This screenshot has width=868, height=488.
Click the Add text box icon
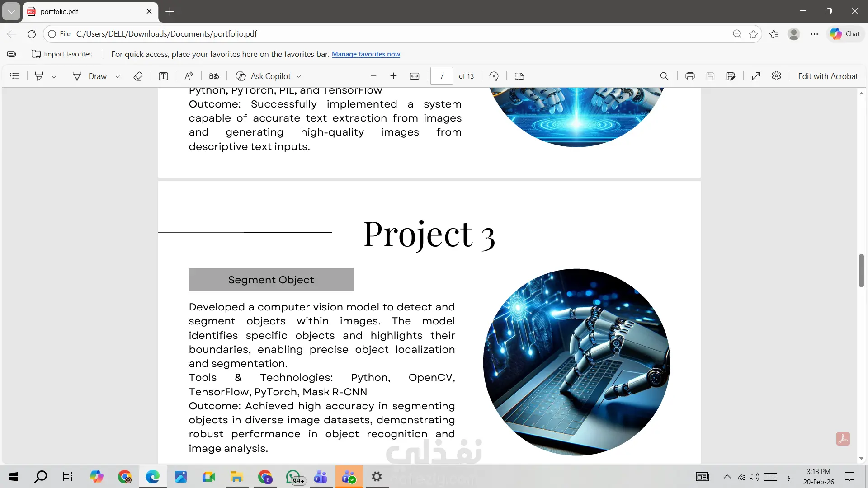coord(164,76)
